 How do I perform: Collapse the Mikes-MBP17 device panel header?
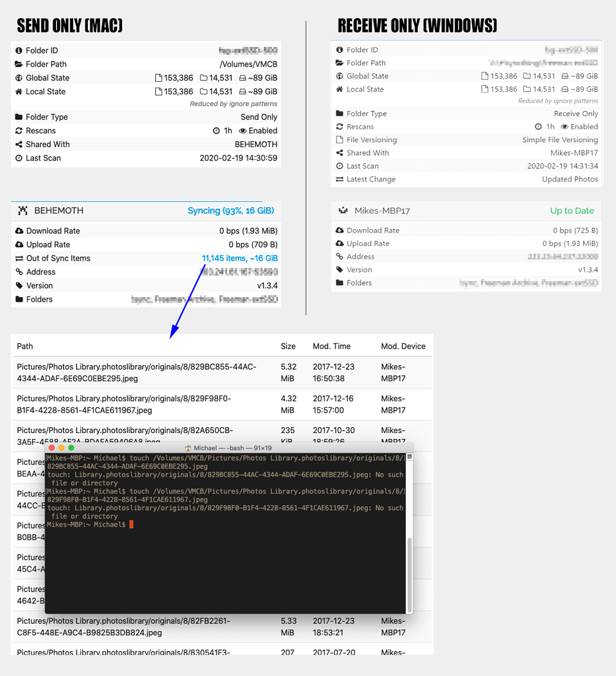point(466,211)
